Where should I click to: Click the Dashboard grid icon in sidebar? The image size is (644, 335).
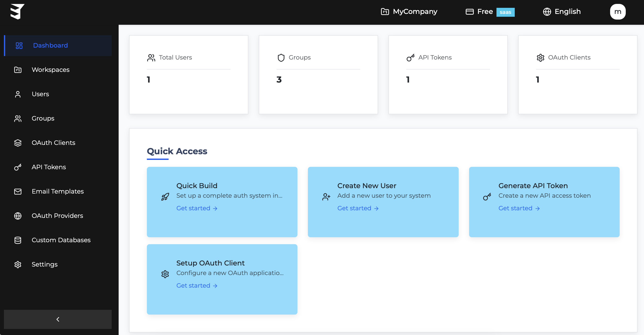click(x=19, y=45)
